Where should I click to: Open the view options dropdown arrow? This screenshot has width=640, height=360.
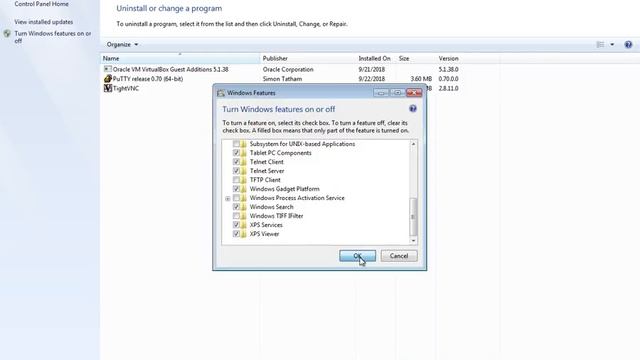click(612, 44)
